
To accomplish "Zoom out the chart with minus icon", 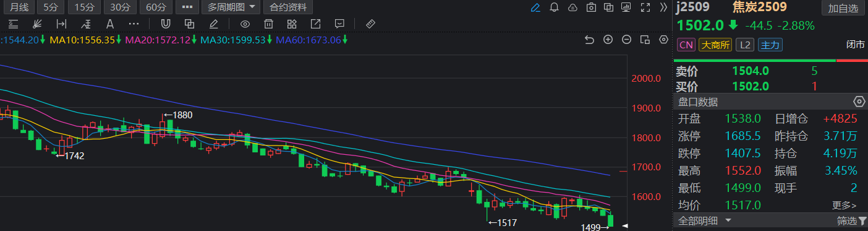I will tap(626, 40).
